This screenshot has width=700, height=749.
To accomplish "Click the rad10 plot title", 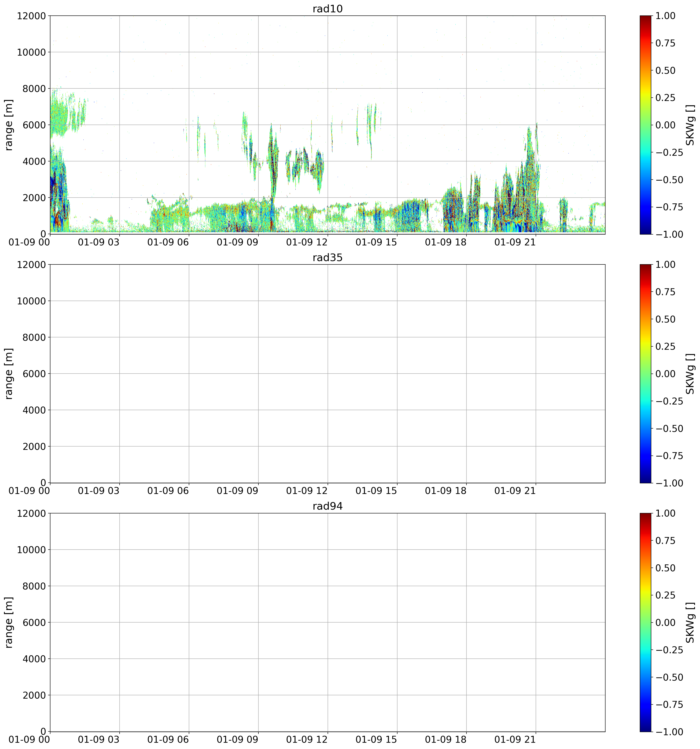I will 327,9.
